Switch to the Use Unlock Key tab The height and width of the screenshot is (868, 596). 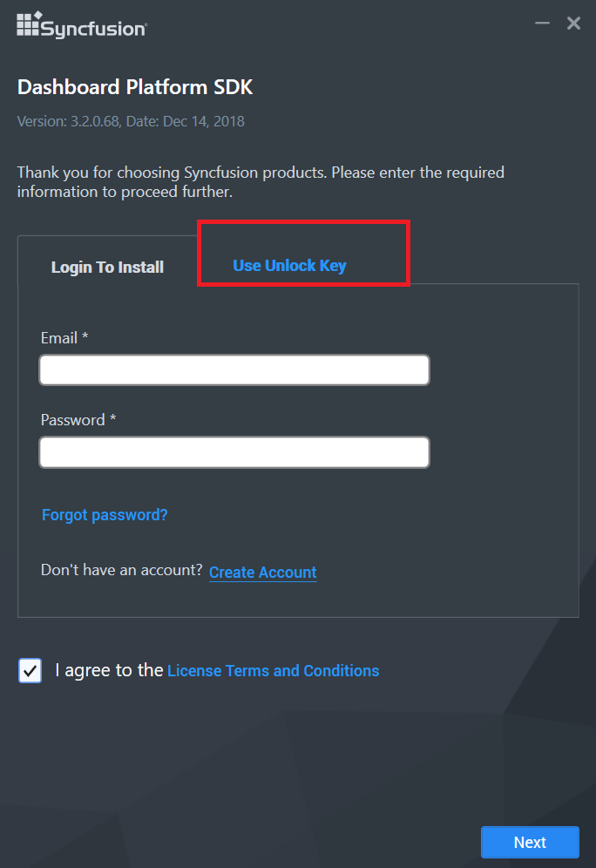coord(289,265)
